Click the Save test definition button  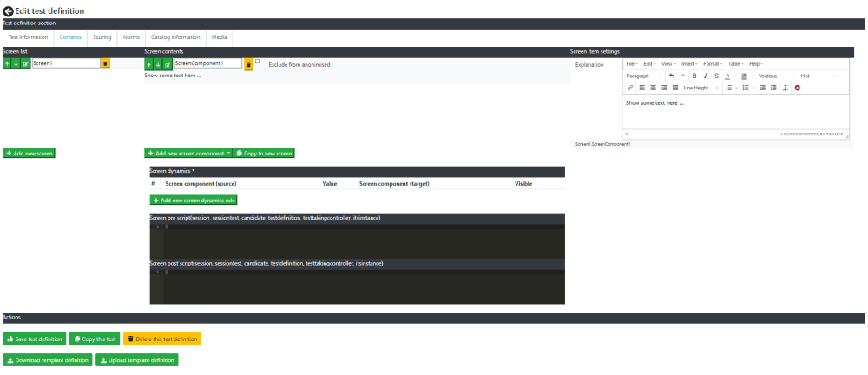tap(35, 339)
